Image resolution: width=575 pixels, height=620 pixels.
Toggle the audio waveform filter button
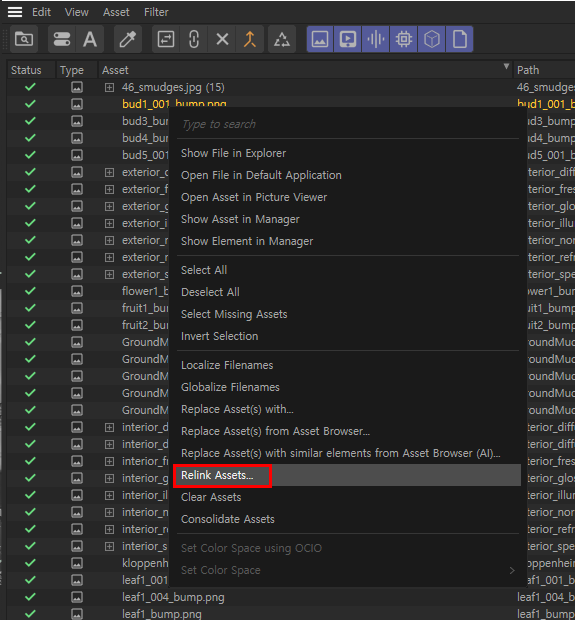coord(376,39)
